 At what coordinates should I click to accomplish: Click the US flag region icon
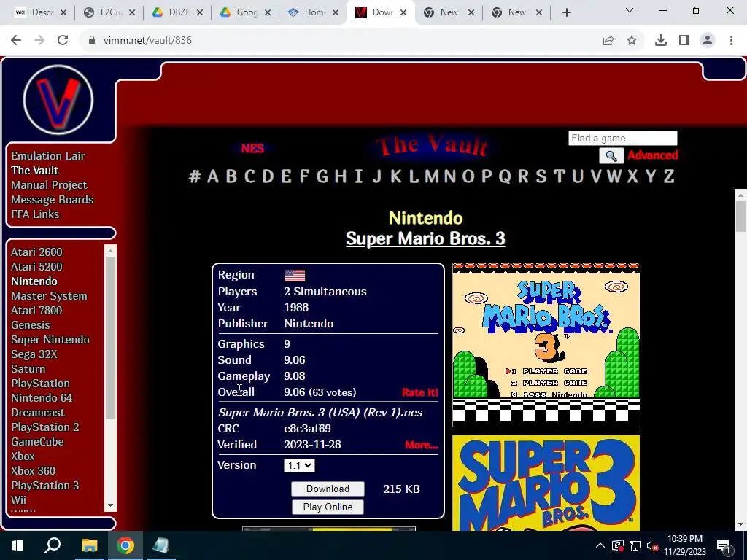[295, 275]
